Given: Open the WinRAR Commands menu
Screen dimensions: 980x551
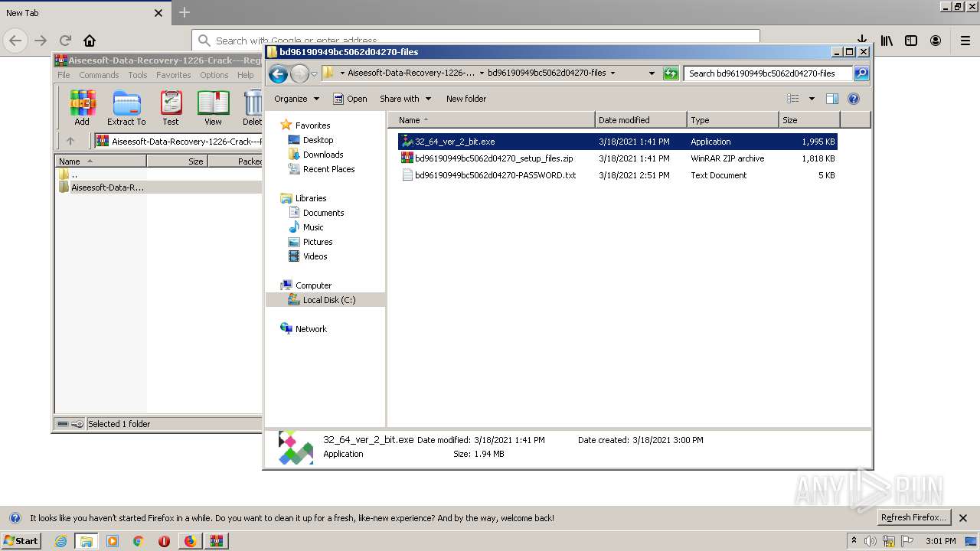Looking at the screenshot, I should pyautogui.click(x=99, y=75).
